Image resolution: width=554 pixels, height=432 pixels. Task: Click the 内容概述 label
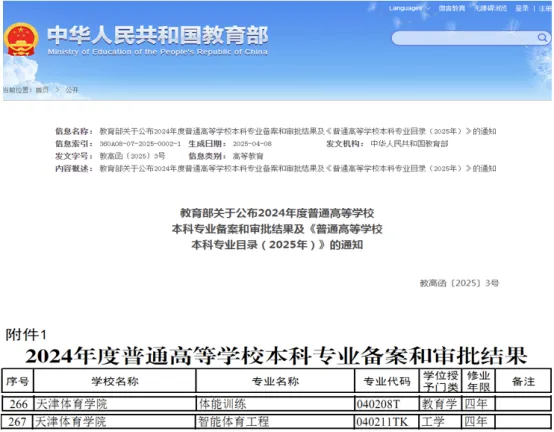[x=73, y=168]
